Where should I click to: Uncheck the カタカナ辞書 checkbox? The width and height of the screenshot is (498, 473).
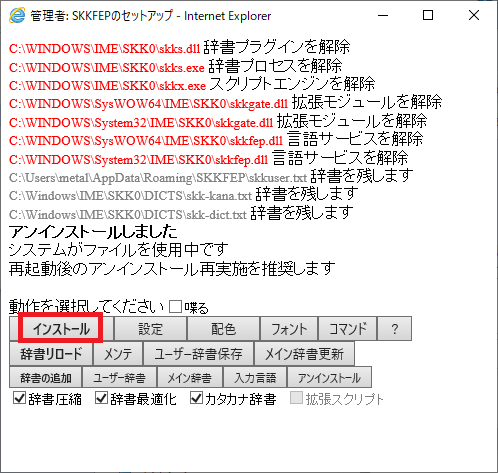point(196,398)
